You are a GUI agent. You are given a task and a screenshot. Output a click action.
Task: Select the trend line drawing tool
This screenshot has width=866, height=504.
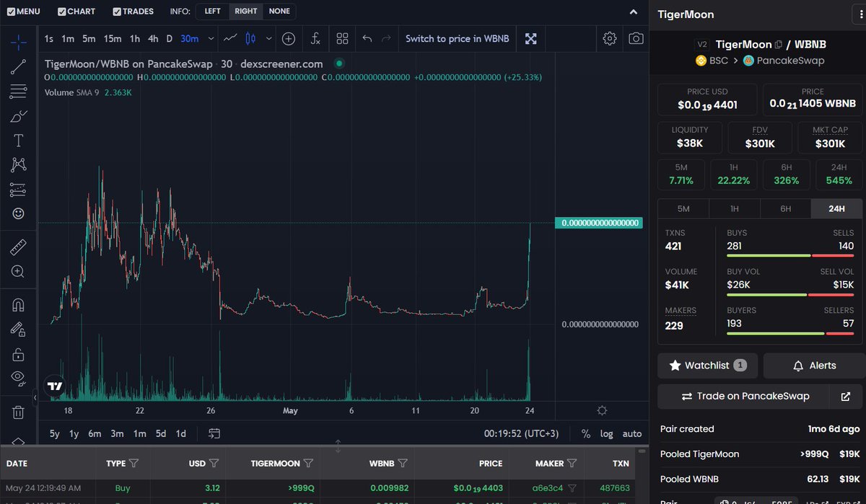pos(19,67)
